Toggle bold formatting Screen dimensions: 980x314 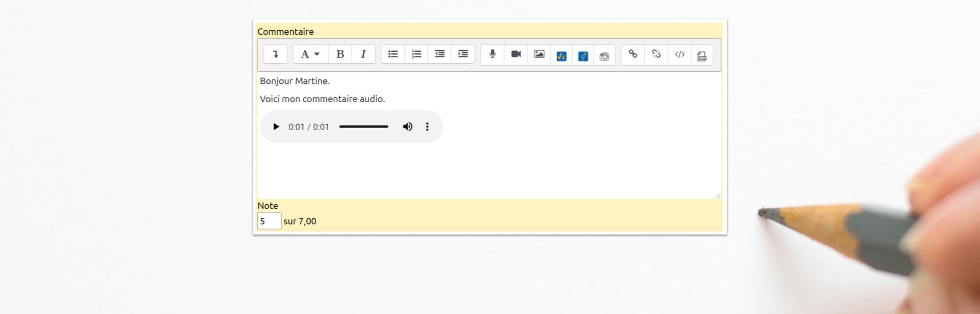[x=340, y=54]
